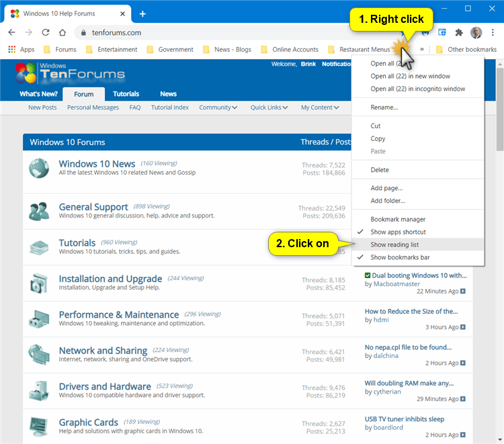Click the browser forward arrow
This screenshot has width=504, height=444.
[x=29, y=32]
